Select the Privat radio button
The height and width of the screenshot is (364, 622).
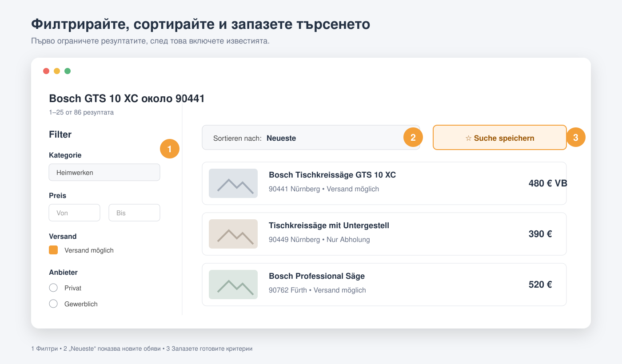[x=53, y=288]
